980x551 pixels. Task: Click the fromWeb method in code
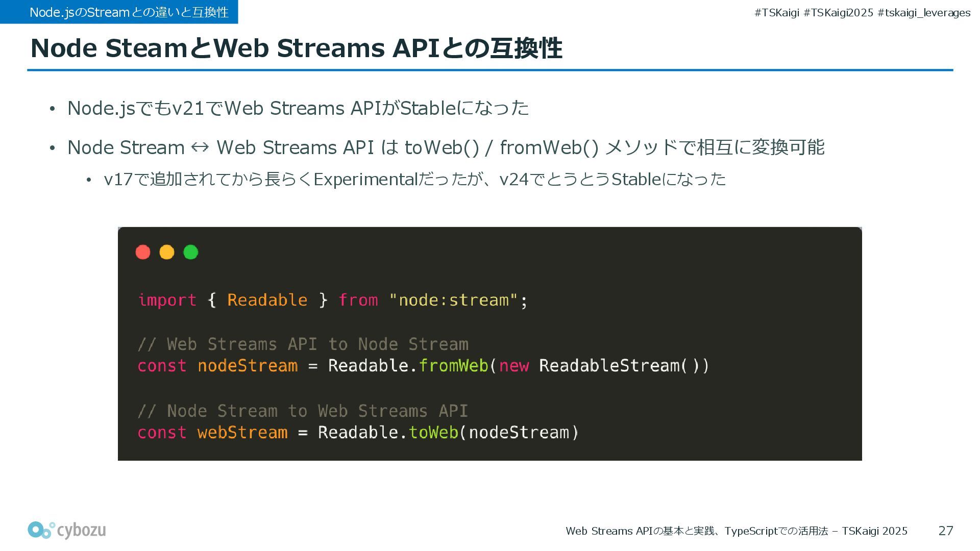click(x=453, y=366)
